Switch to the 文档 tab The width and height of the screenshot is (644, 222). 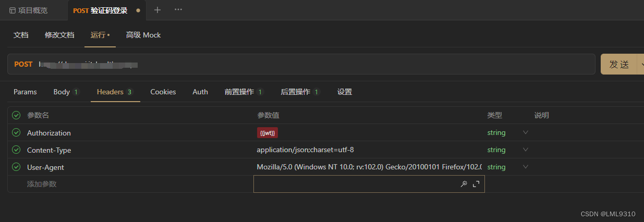click(x=21, y=35)
